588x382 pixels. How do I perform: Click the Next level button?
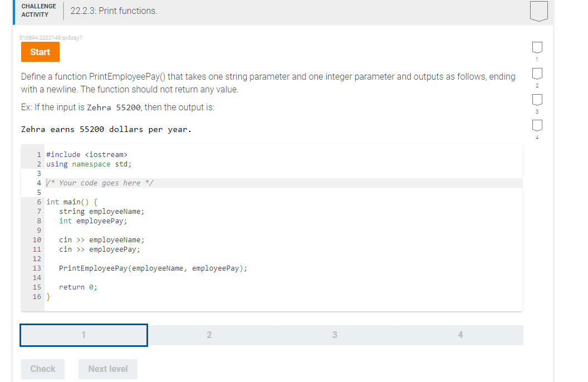click(x=107, y=369)
